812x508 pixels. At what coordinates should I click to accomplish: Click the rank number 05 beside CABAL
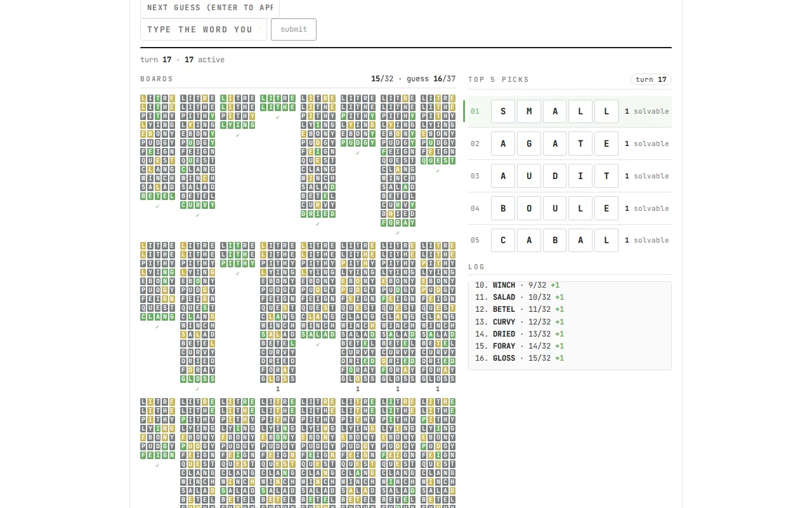pos(475,240)
